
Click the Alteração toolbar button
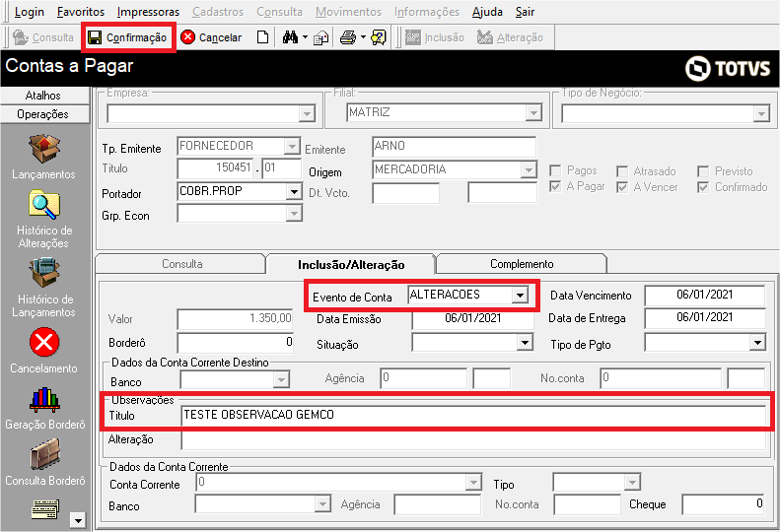(510, 37)
